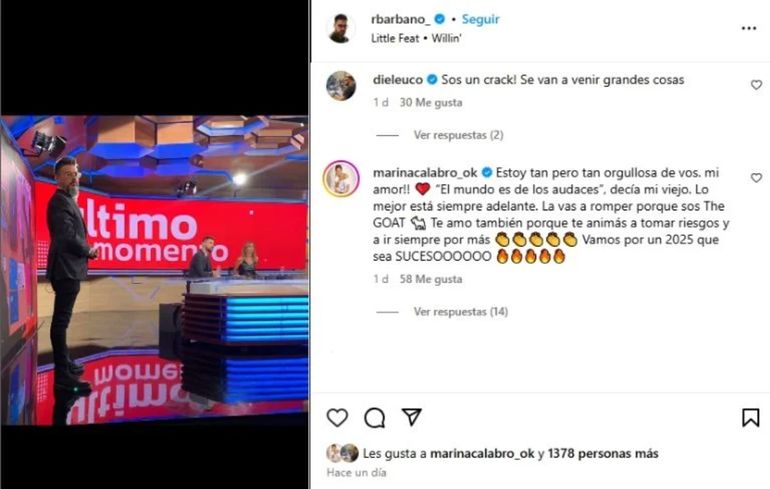This screenshot has width=770, height=489.
Task: Like the post with the heart icon
Action: click(x=337, y=418)
